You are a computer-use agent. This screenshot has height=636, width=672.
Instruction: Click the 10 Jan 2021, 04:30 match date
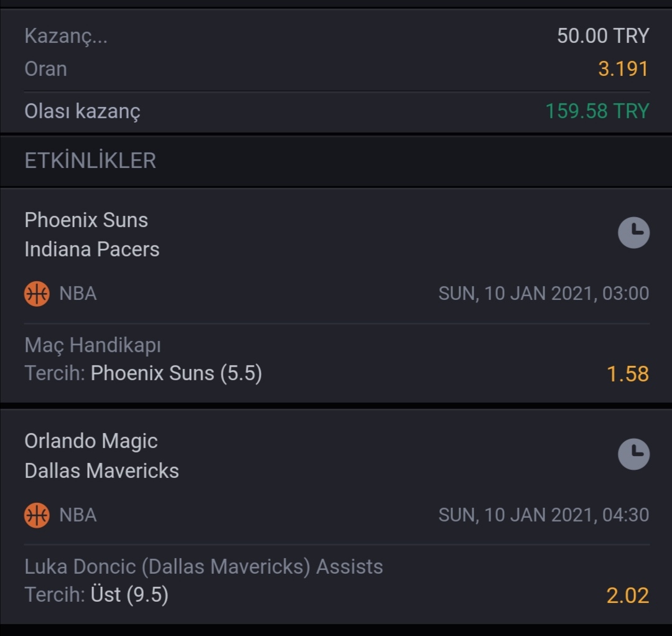click(x=543, y=515)
